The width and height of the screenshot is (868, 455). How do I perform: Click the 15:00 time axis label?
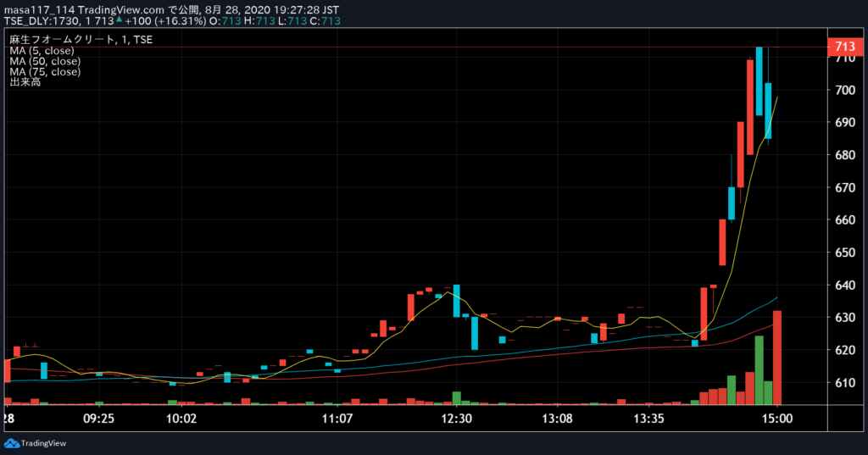pyautogui.click(x=777, y=419)
